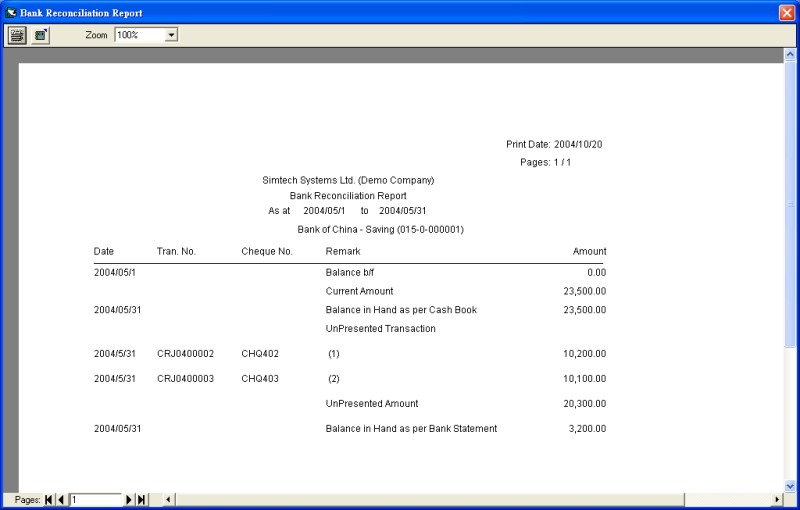This screenshot has height=510, width=800.
Task: Click the Balance b/f amount 0.00
Action: pyautogui.click(x=596, y=272)
